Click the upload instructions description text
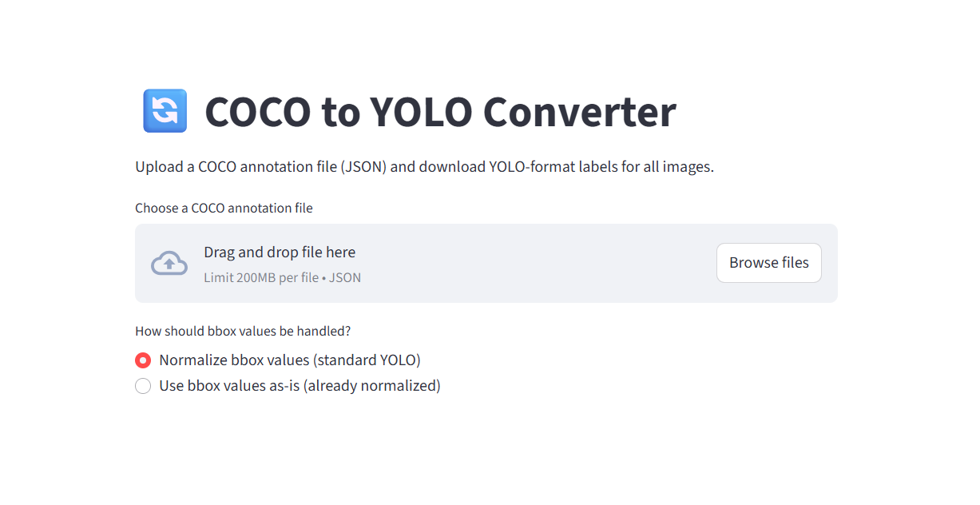 pos(424,166)
